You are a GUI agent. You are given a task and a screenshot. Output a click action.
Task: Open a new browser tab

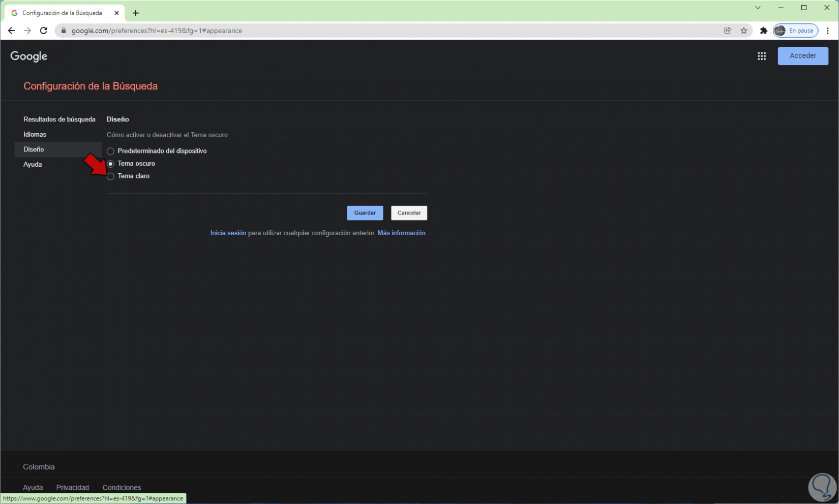point(136,13)
